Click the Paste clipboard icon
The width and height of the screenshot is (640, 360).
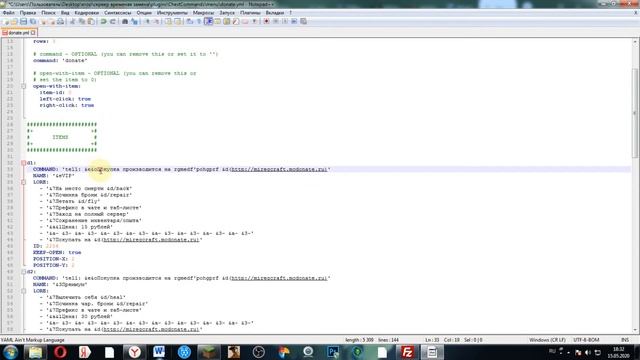[x=91, y=21]
